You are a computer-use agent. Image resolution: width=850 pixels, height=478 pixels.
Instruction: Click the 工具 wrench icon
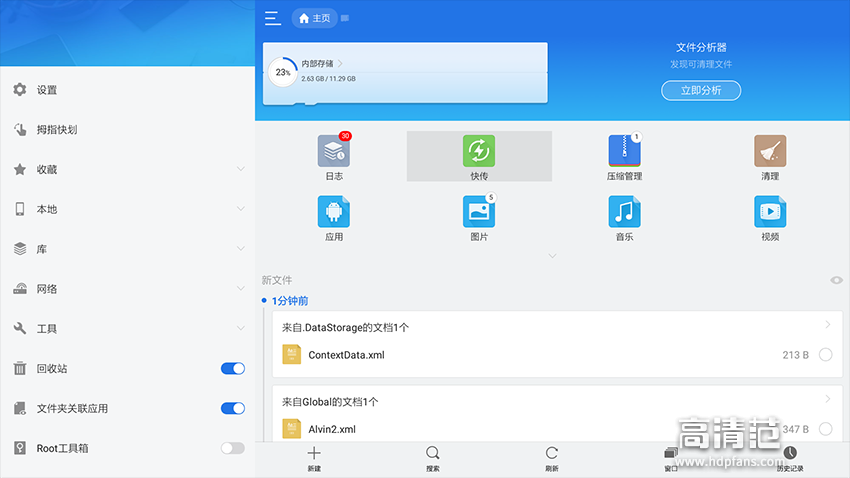coord(20,328)
